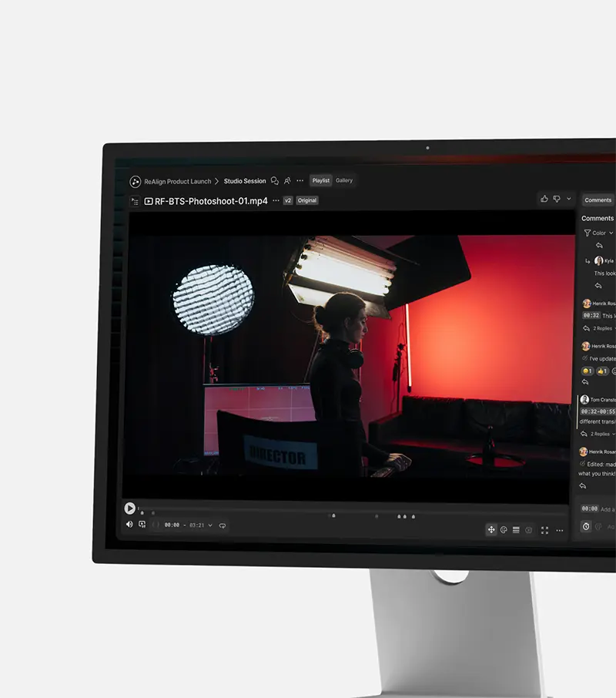This screenshot has height=698, width=616.
Task: Open Studio Session breadcrumb
Action: pos(245,181)
